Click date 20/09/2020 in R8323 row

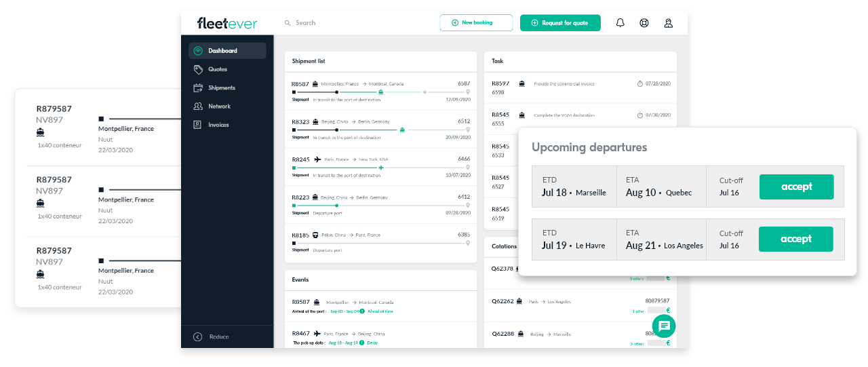(x=458, y=137)
